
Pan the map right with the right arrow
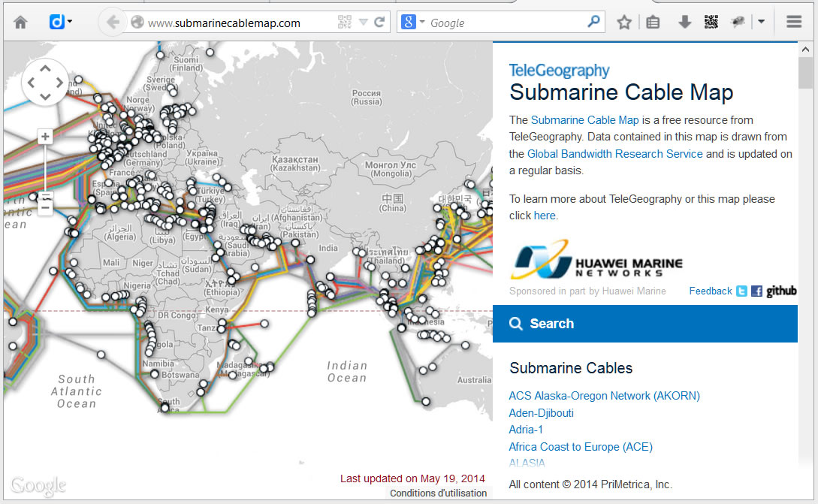(59, 83)
